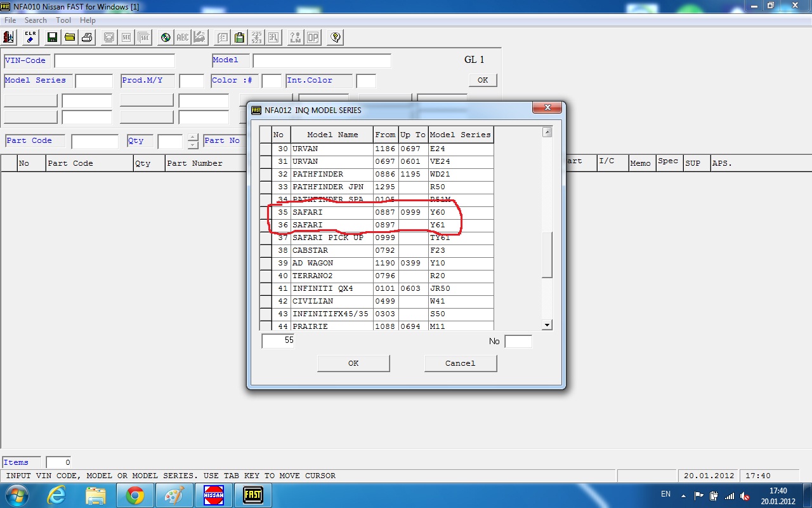Open the Search menu
The image size is (812, 508).
tap(36, 20)
